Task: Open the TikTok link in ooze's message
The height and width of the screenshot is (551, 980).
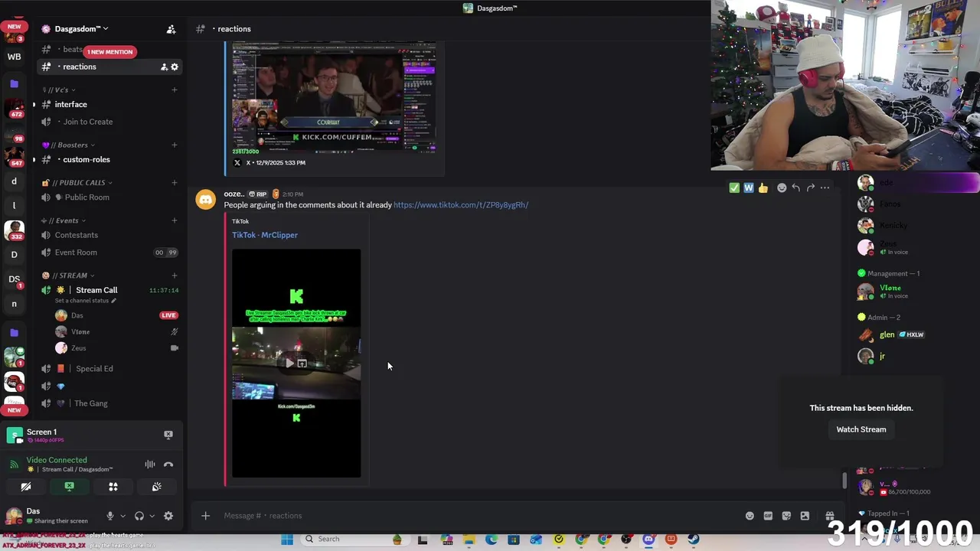Action: tap(461, 205)
